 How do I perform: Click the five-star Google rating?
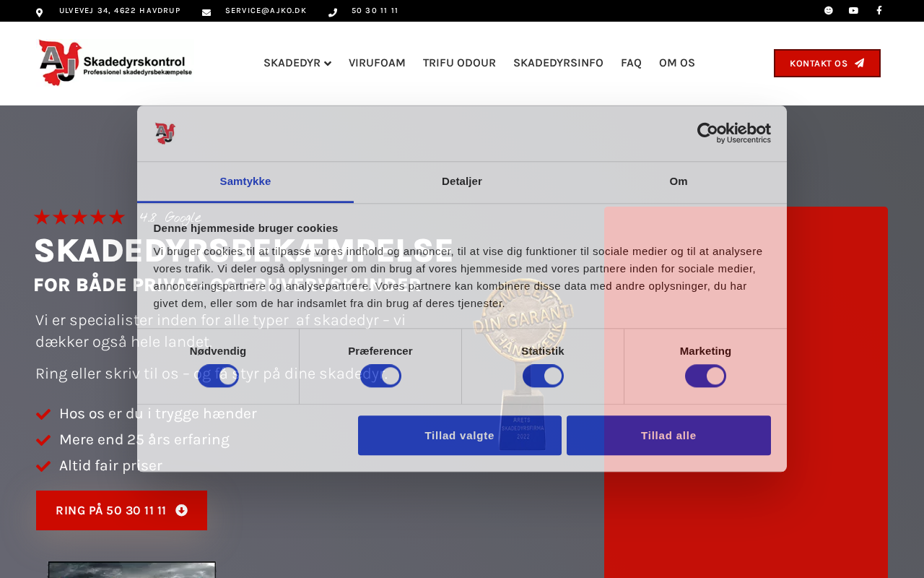79,217
